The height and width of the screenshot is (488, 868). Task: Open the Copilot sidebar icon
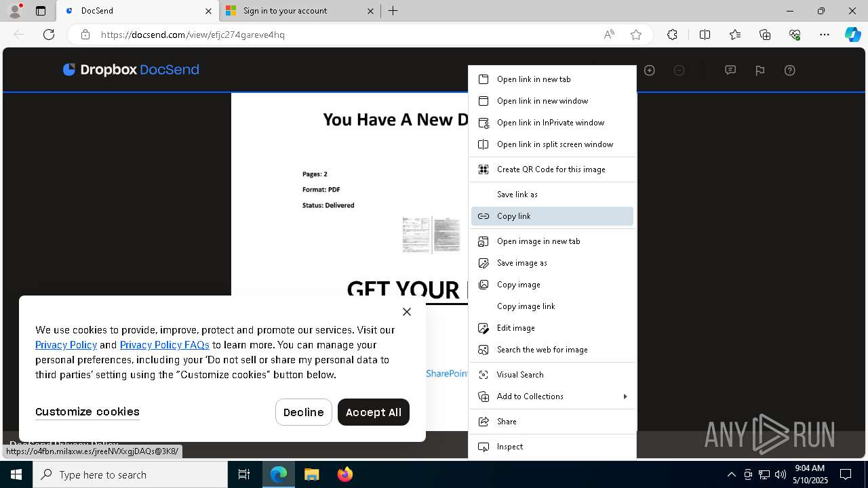853,35
